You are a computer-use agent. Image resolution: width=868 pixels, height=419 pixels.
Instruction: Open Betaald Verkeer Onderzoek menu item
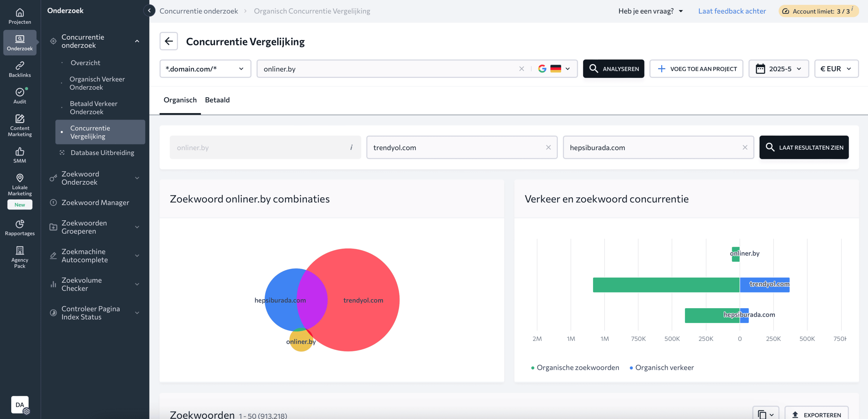(94, 107)
